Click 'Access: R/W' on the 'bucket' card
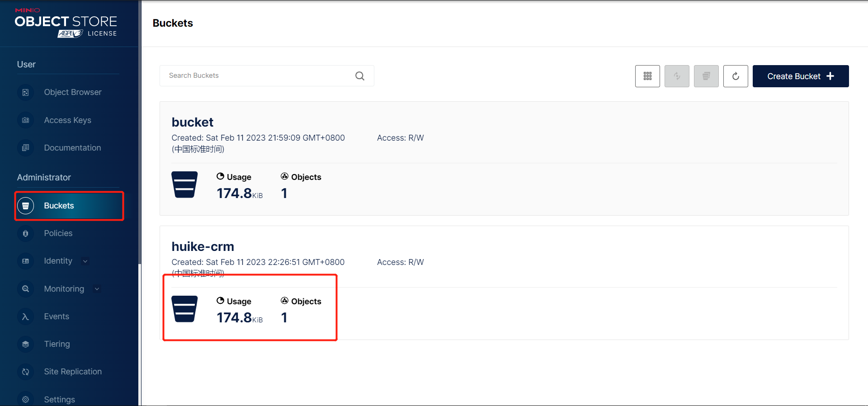Image resolution: width=868 pixels, height=406 pixels. pos(401,138)
